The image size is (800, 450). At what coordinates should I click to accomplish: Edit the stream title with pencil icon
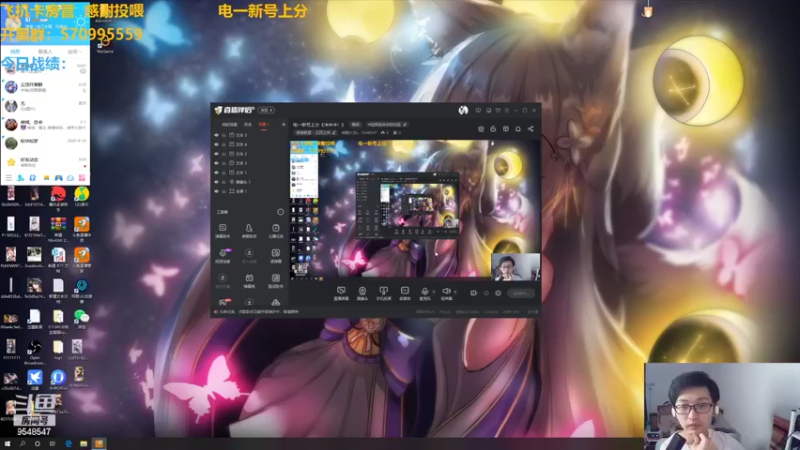(x=405, y=124)
